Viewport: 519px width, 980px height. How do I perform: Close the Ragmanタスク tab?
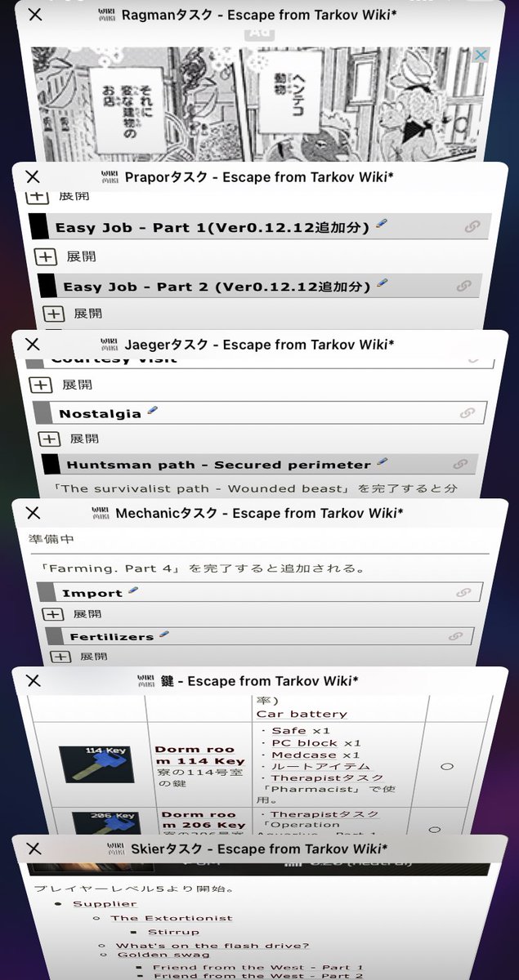(x=35, y=15)
